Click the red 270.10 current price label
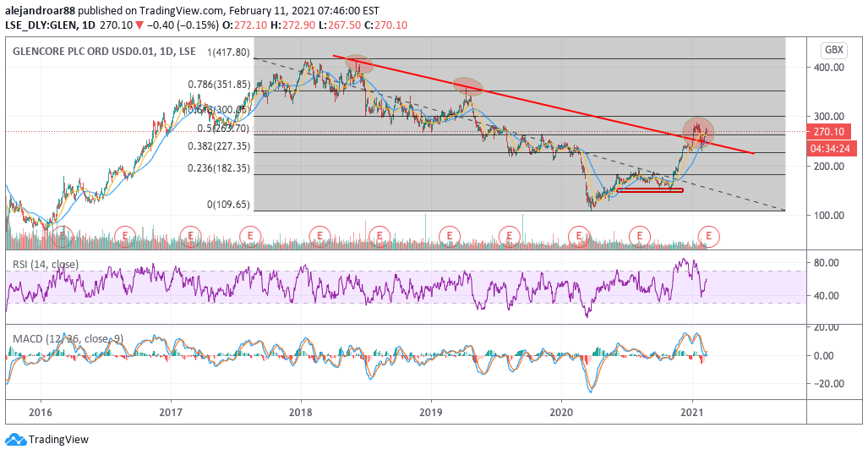This screenshot has width=868, height=455. click(x=830, y=132)
